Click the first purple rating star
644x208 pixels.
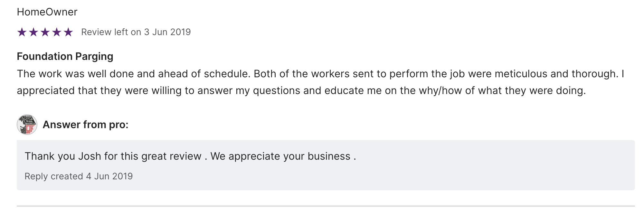click(x=22, y=32)
